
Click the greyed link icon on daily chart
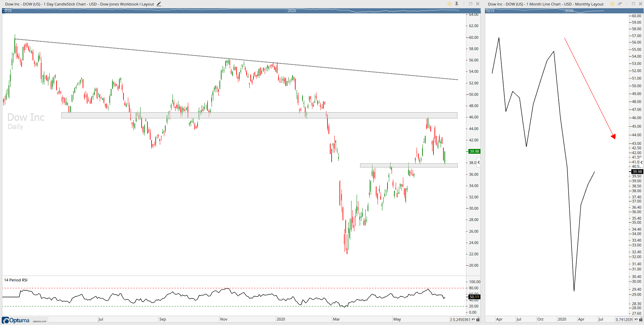tap(464, 4)
